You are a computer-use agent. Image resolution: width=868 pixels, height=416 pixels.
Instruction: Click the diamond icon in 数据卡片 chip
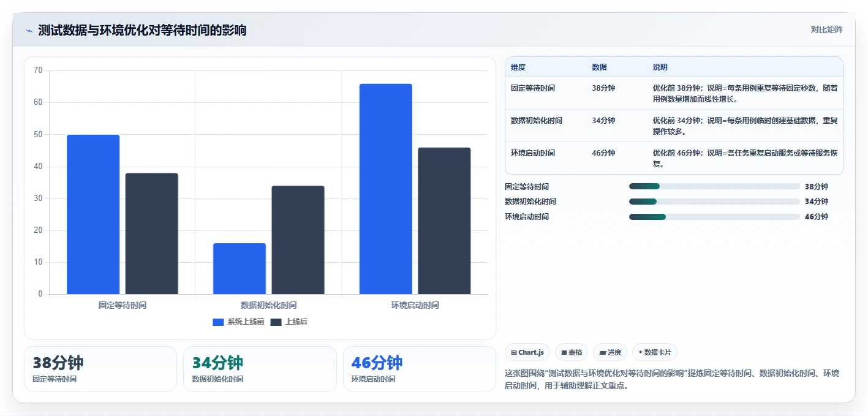(641, 352)
